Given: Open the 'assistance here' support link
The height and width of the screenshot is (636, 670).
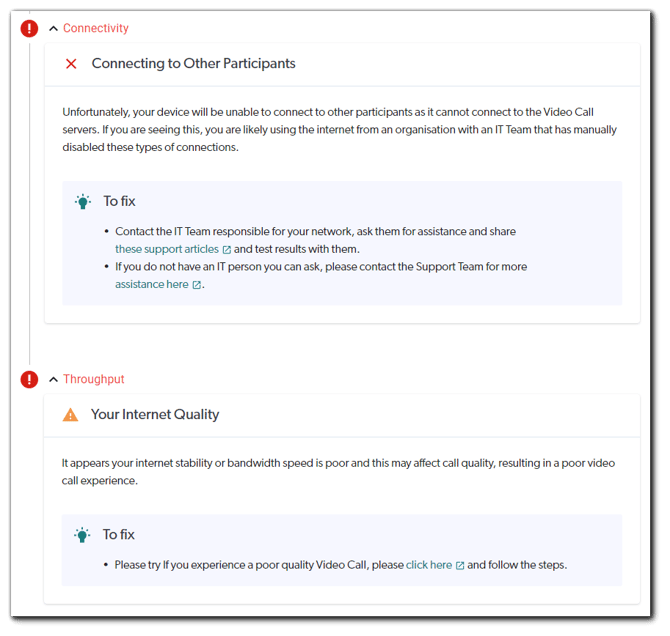Looking at the screenshot, I should coord(152,285).
